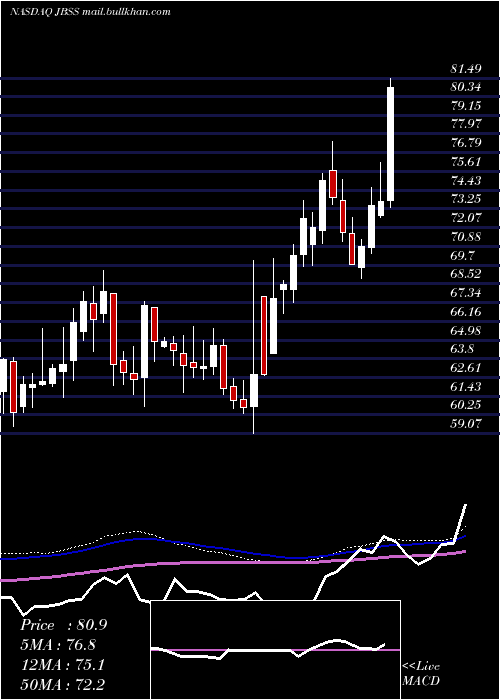Select the 73.25 price axis label
This screenshot has width=500, height=700.
tap(466, 199)
